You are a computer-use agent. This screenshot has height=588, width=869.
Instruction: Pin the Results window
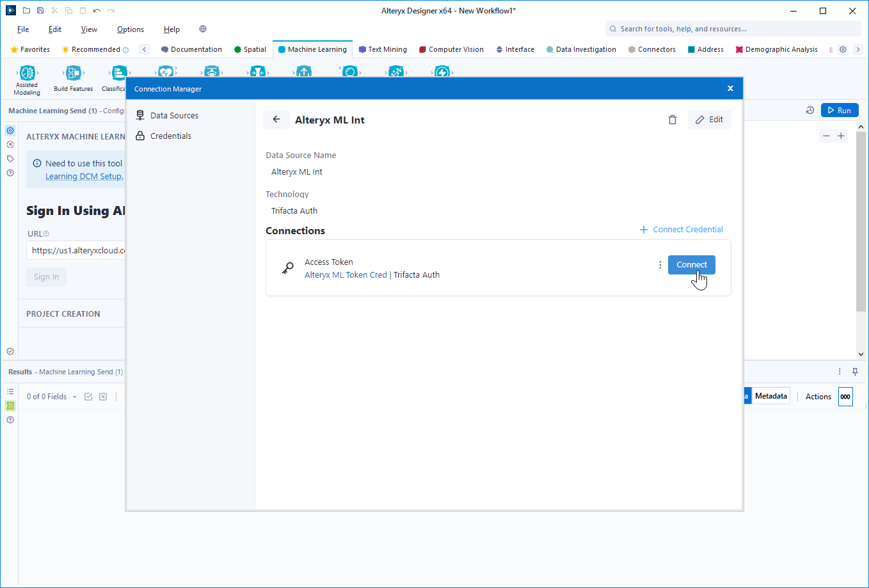click(x=855, y=371)
